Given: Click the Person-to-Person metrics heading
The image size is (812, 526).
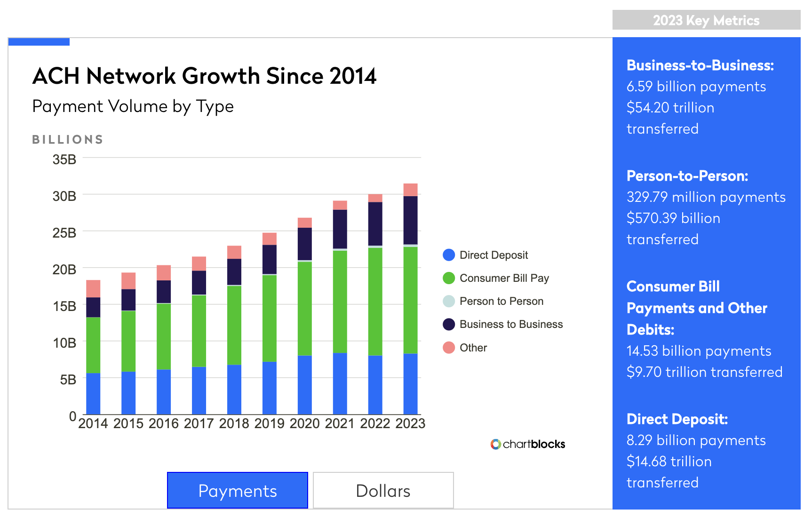Looking at the screenshot, I should 687,175.
